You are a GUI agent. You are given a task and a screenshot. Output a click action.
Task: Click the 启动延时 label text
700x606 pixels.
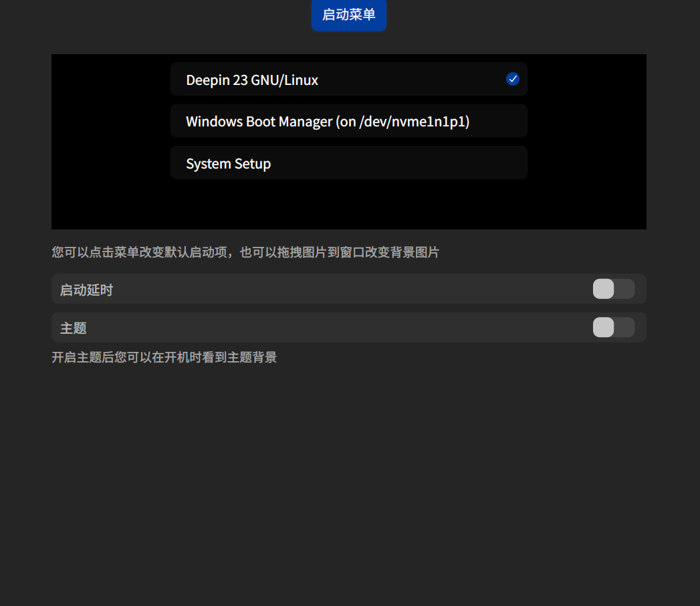pyautogui.click(x=86, y=289)
